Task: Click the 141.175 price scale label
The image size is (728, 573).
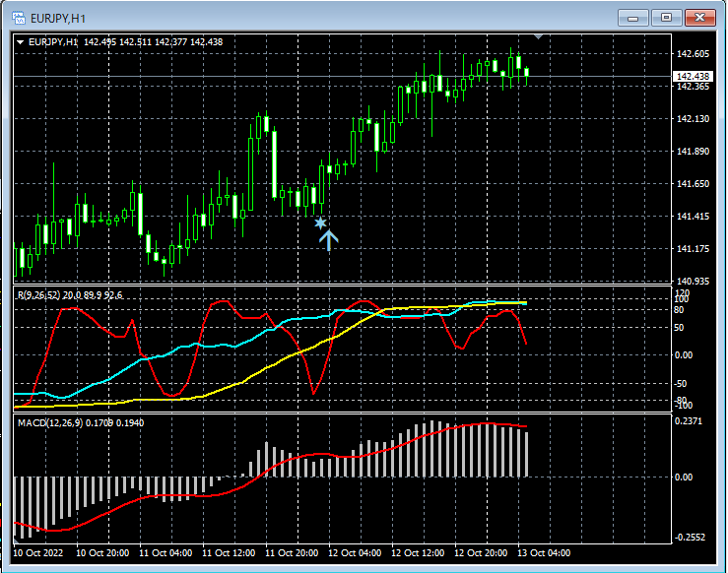Action: (693, 249)
